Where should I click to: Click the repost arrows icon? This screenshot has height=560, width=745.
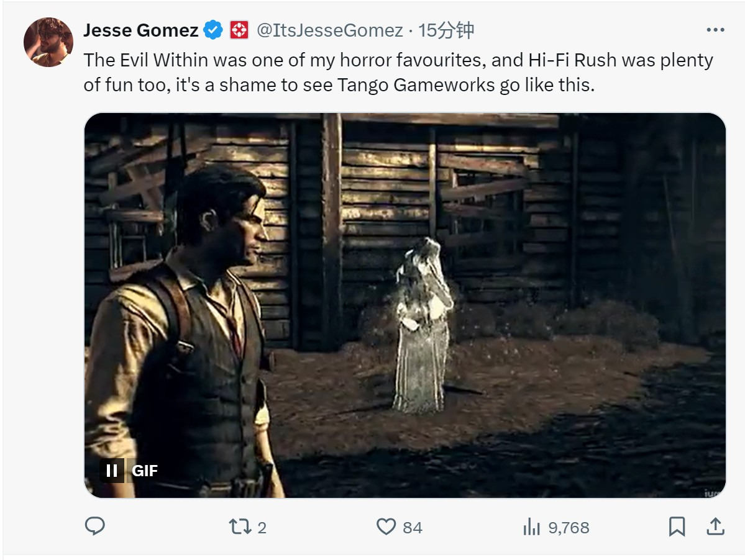(x=239, y=527)
